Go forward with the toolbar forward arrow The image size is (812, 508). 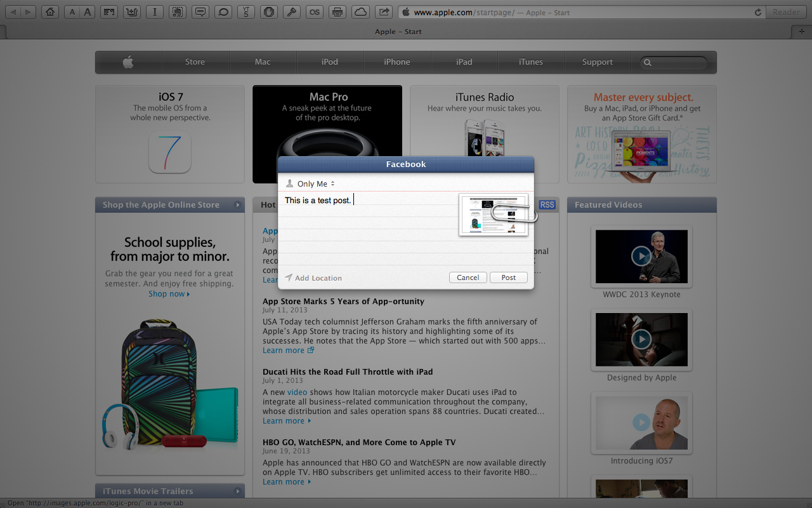tap(30, 12)
